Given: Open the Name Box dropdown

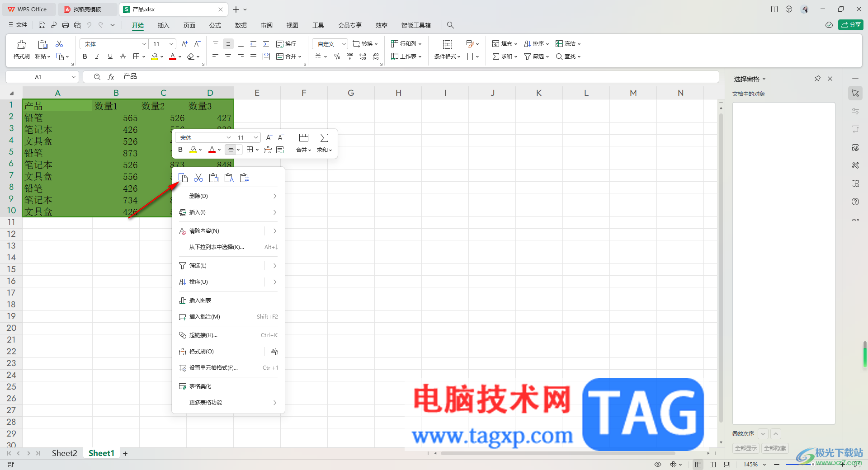Looking at the screenshot, I should tap(74, 77).
